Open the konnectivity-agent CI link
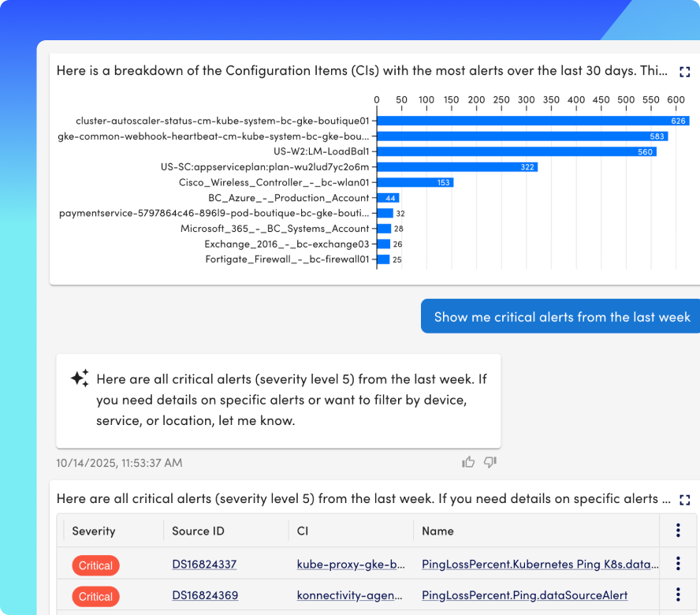 pos(351,596)
